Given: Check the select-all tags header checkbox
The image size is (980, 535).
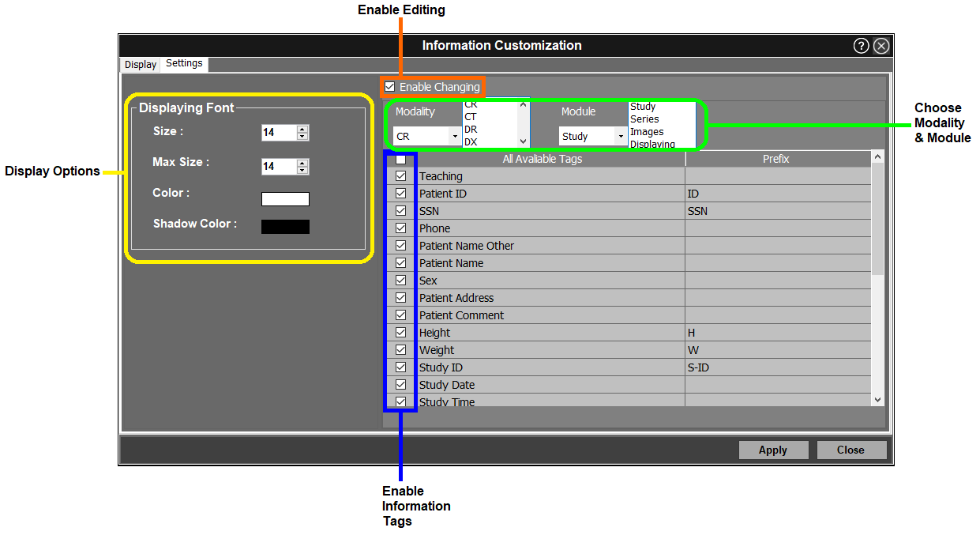Looking at the screenshot, I should click(401, 160).
